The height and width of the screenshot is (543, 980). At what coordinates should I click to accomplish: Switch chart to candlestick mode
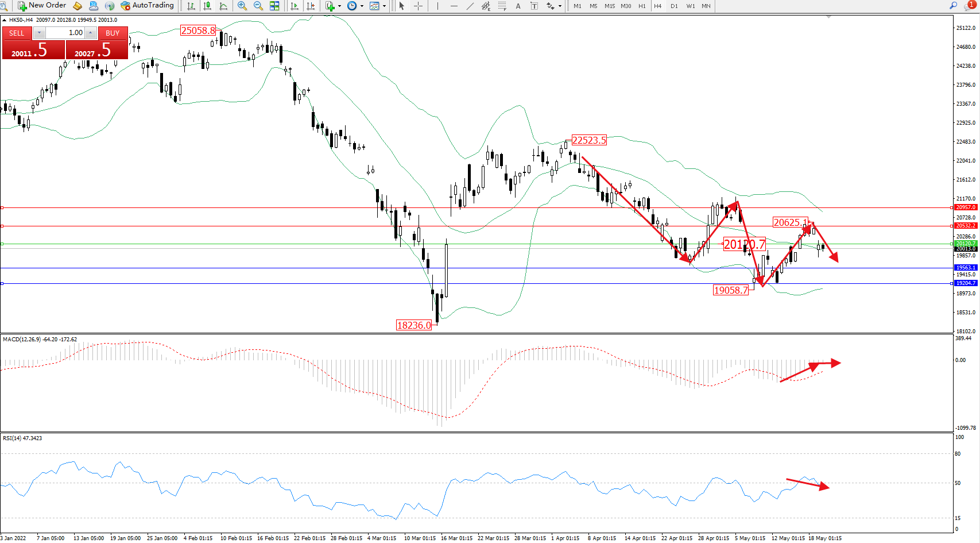(x=207, y=6)
